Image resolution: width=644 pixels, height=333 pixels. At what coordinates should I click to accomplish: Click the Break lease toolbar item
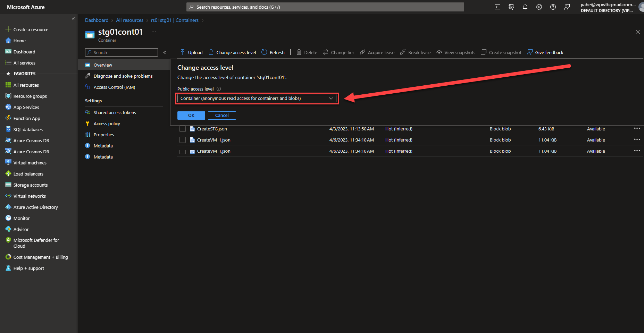pos(415,52)
